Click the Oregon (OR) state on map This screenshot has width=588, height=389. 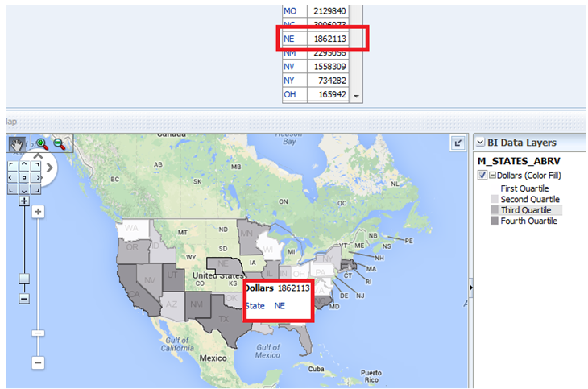tap(132, 250)
